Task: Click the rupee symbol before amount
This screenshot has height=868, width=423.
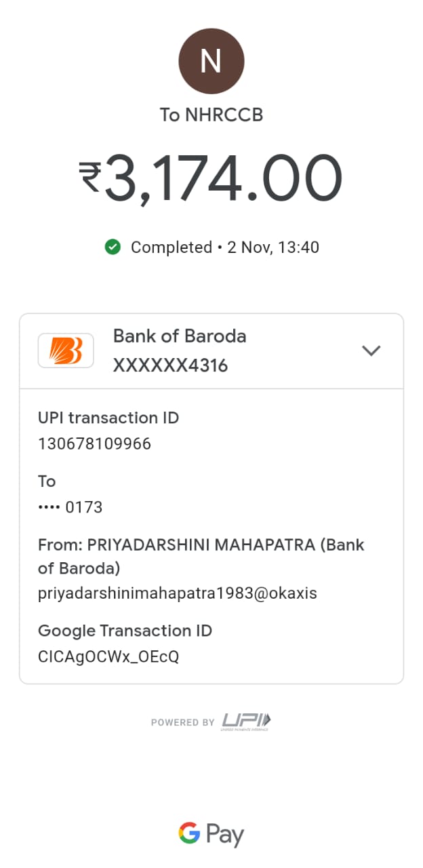Action: [x=90, y=176]
